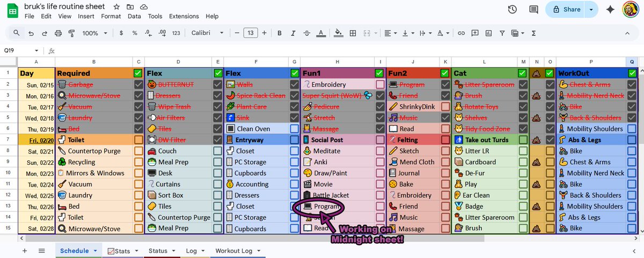Increase decimal places
Viewport: 644px width, 258px height.
click(162, 33)
